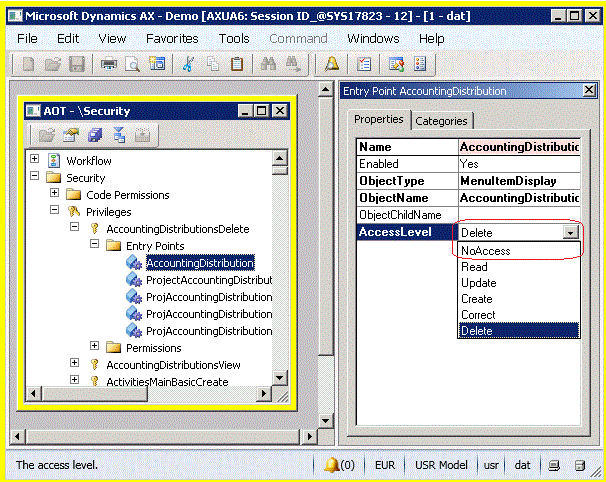The height and width of the screenshot is (482, 606).
Task: Open the Help menu
Action: pyautogui.click(x=432, y=39)
